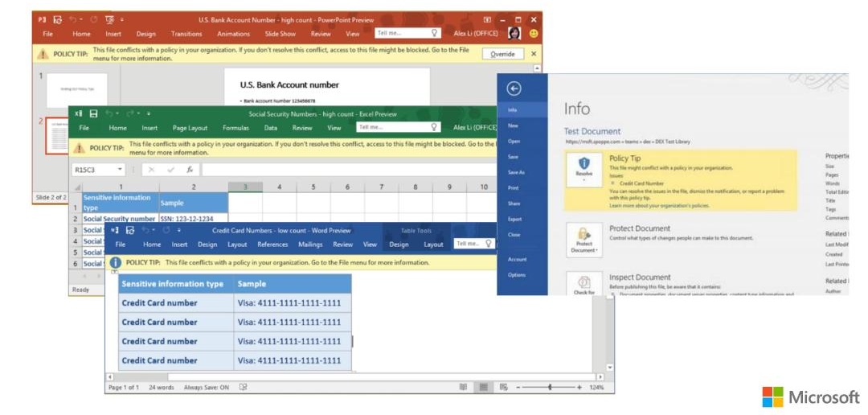Click Undo in the Excel quick access toolbar
Viewport: 868px width, 415px height.
tap(109, 114)
